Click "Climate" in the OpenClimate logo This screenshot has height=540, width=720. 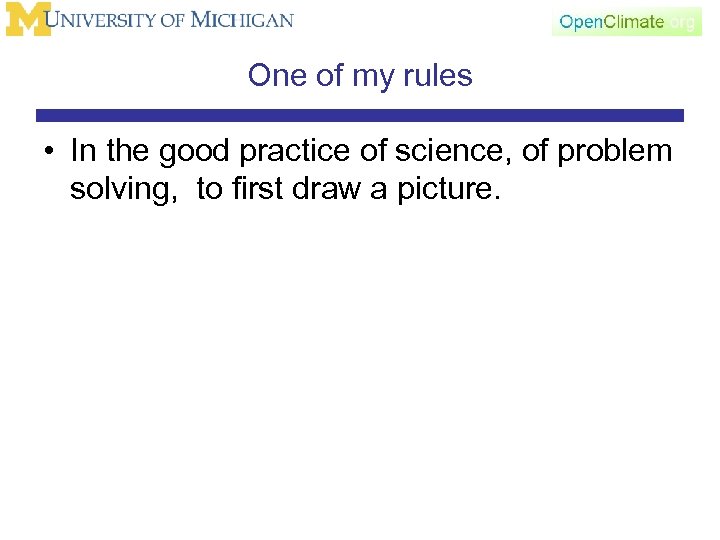pyautogui.click(x=634, y=22)
